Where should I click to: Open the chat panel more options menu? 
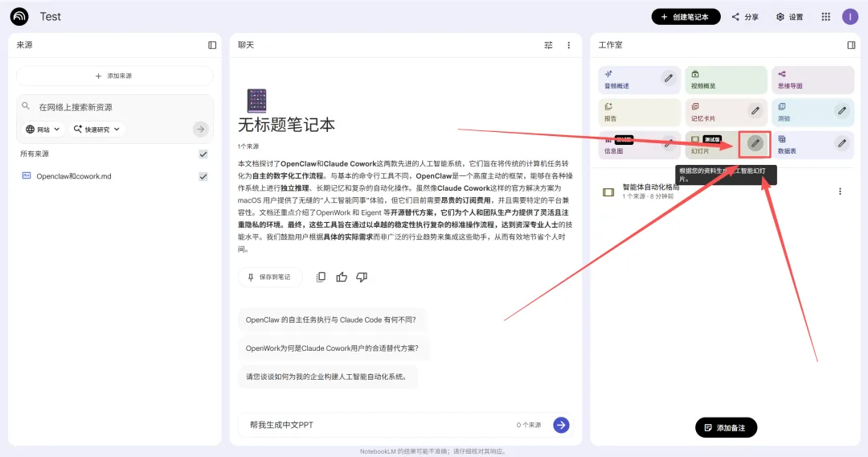[x=568, y=45]
